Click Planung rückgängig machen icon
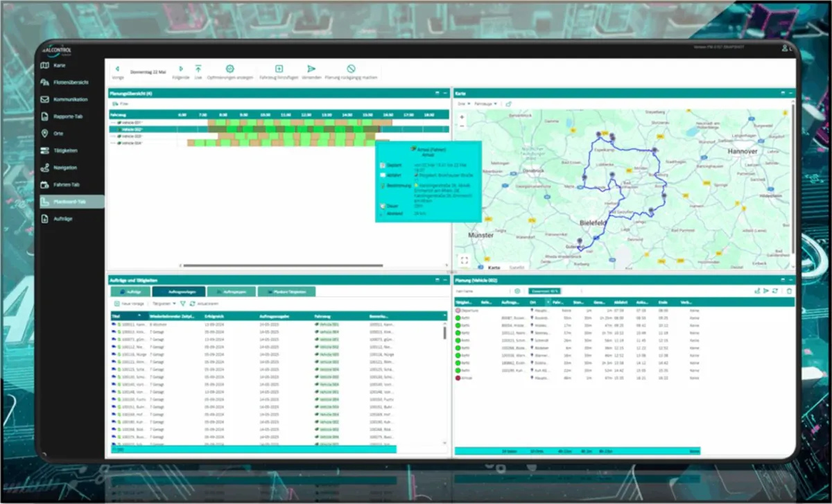832x504 pixels. click(352, 67)
